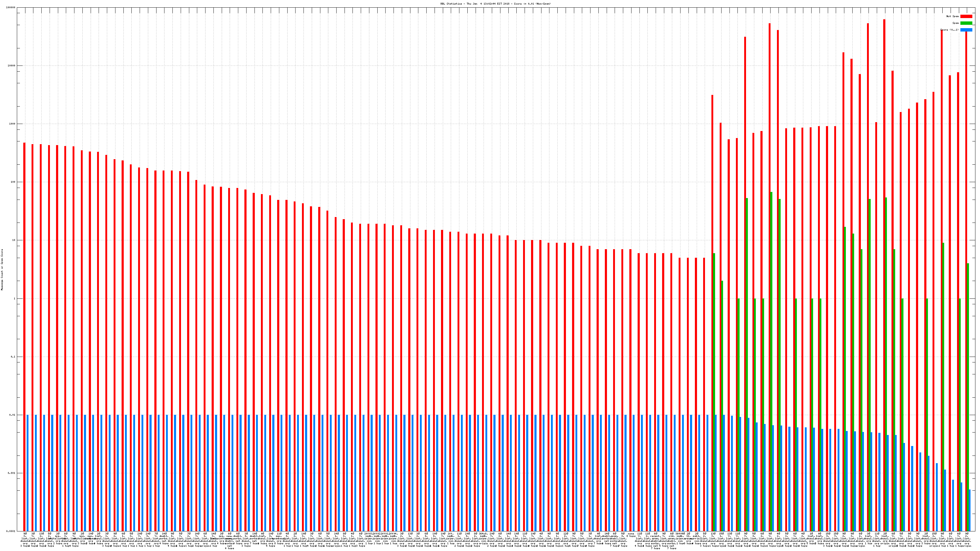Click the 10000 y-axis tick label

pyautogui.click(x=12, y=66)
